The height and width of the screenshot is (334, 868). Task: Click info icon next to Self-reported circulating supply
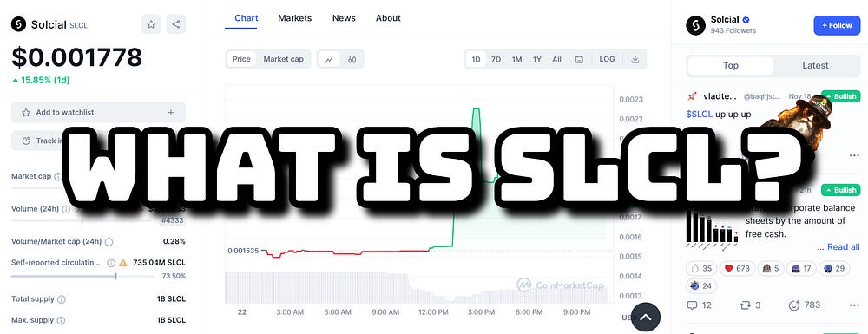pyautogui.click(x=111, y=263)
